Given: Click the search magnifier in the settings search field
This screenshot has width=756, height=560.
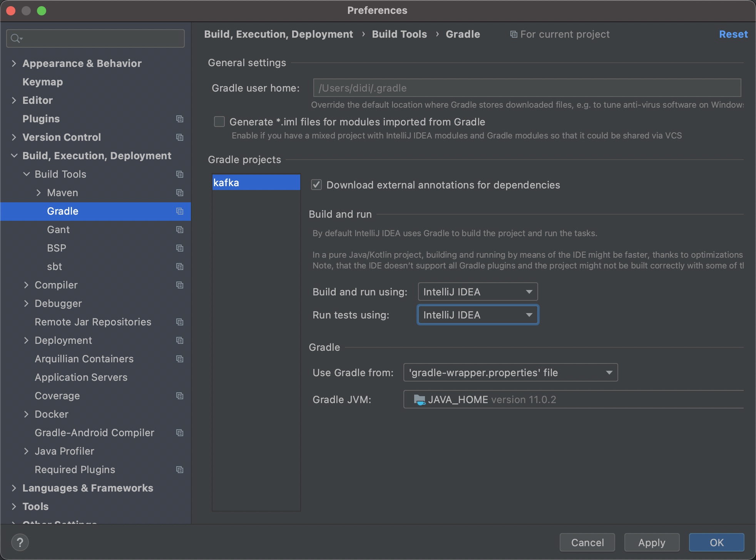Looking at the screenshot, I should (16, 38).
